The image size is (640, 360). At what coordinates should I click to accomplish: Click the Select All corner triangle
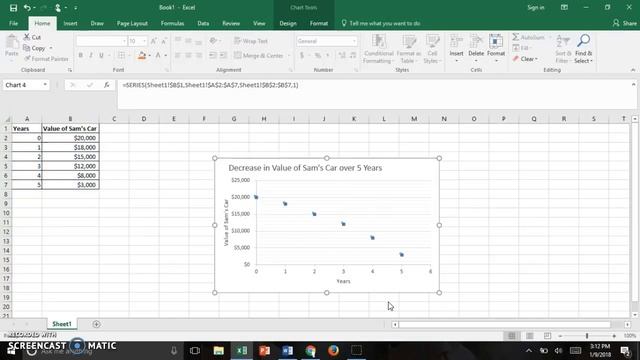click(7, 119)
